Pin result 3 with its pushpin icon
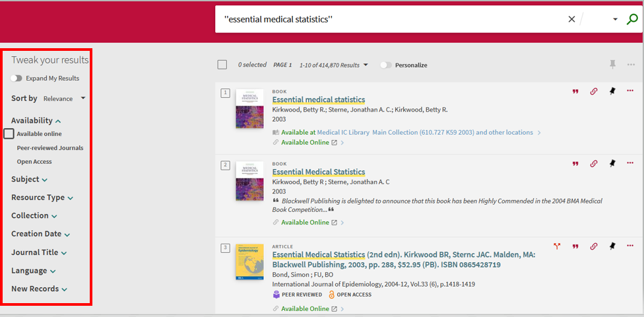The height and width of the screenshot is (317, 644). coord(612,246)
